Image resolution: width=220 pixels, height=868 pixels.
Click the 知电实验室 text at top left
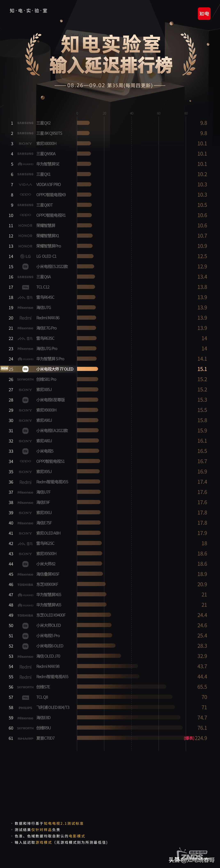click(x=28, y=11)
